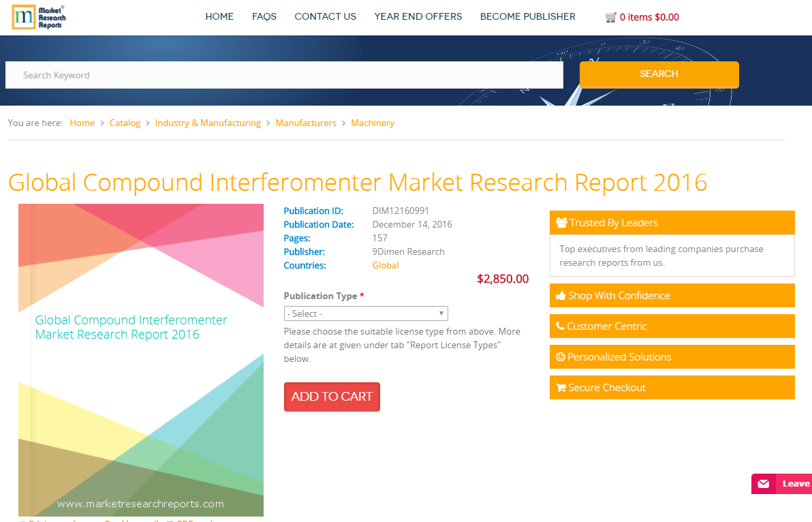The width and height of the screenshot is (812, 522).
Task: Click the ADD TO CART button
Action: tap(332, 397)
